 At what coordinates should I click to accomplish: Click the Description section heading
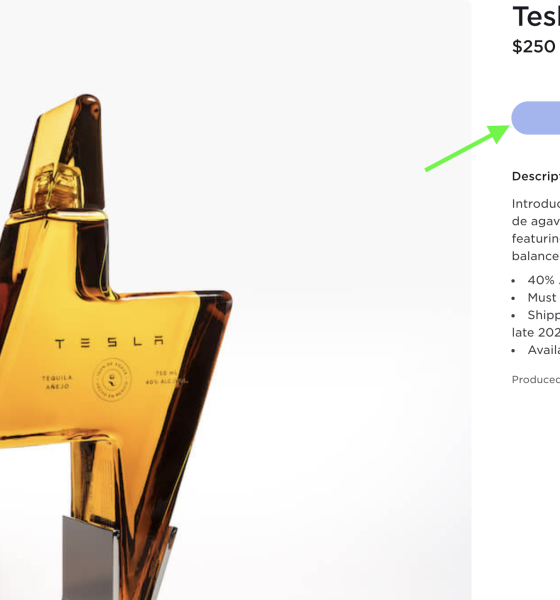[x=536, y=176]
